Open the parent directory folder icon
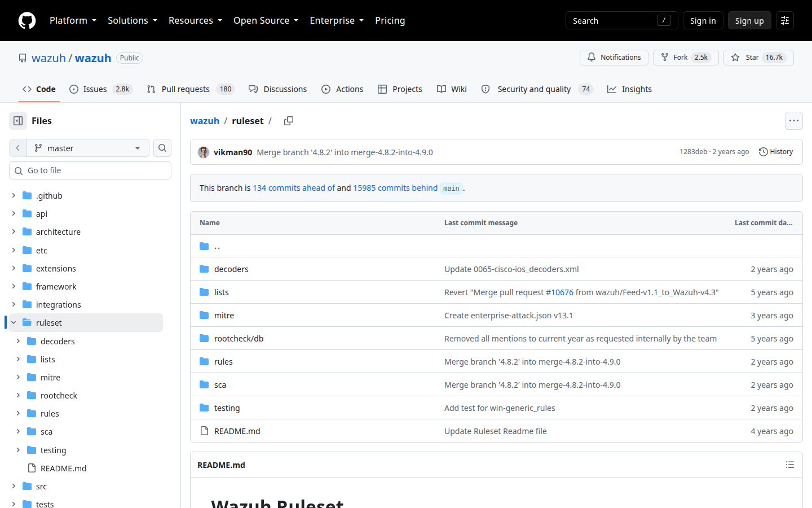 point(204,246)
